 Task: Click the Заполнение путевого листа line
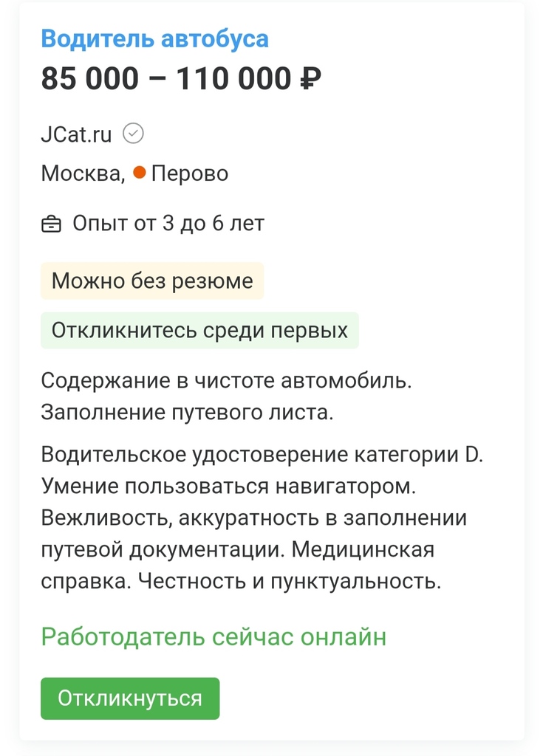pyautogui.click(x=187, y=413)
